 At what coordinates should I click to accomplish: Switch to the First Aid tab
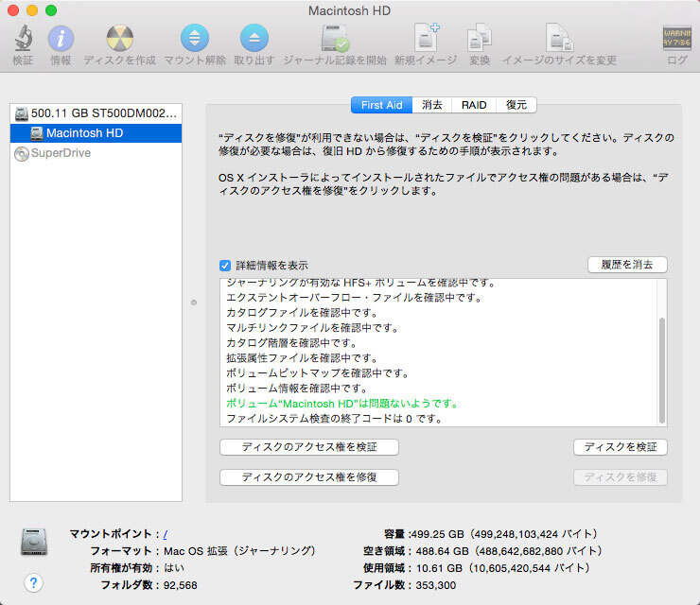pos(382,105)
